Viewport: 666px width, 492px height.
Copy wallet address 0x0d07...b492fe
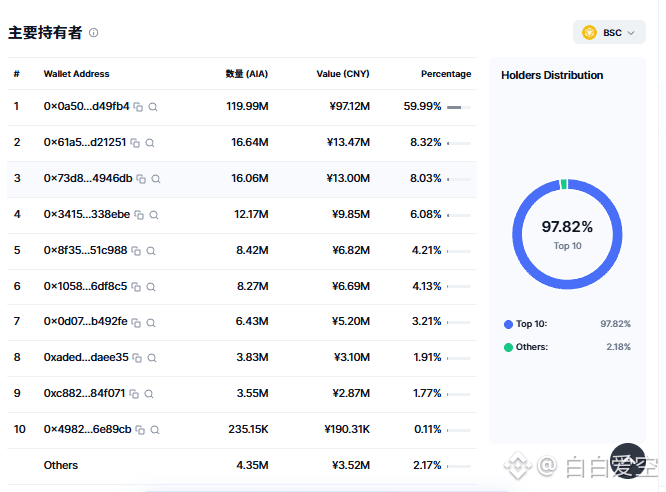pos(136,323)
